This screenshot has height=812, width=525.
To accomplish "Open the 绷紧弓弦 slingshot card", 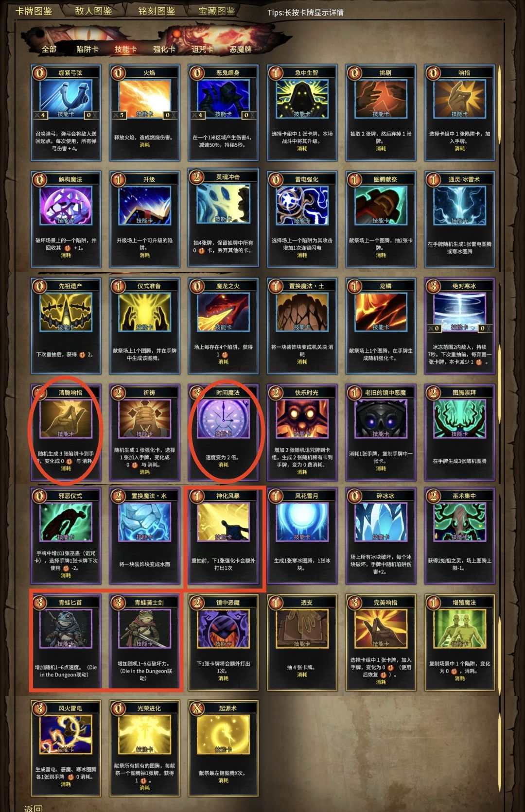I will (66, 112).
